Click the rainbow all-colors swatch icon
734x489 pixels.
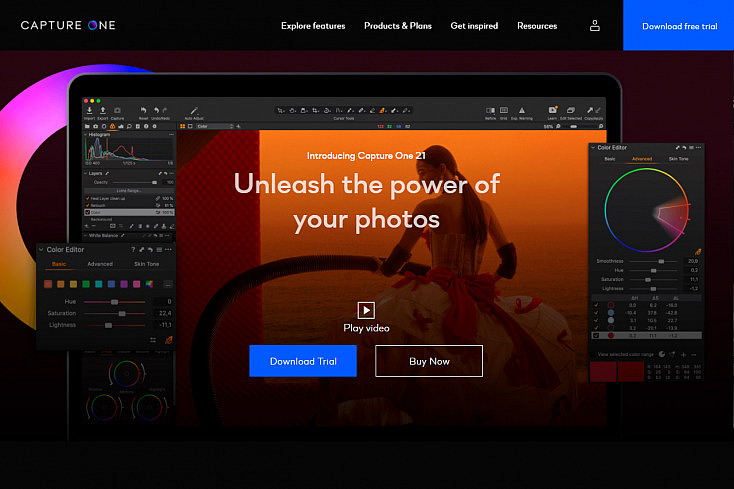click(x=149, y=284)
